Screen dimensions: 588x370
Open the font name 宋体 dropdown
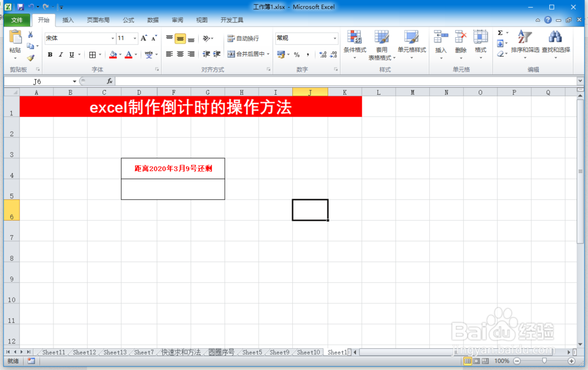[112, 38]
